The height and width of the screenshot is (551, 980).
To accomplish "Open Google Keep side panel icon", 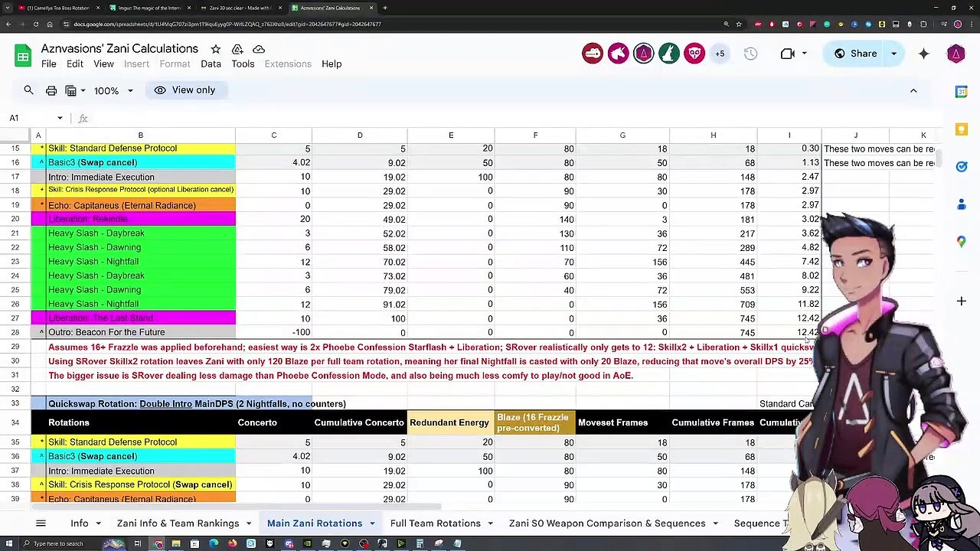I will coord(962,129).
